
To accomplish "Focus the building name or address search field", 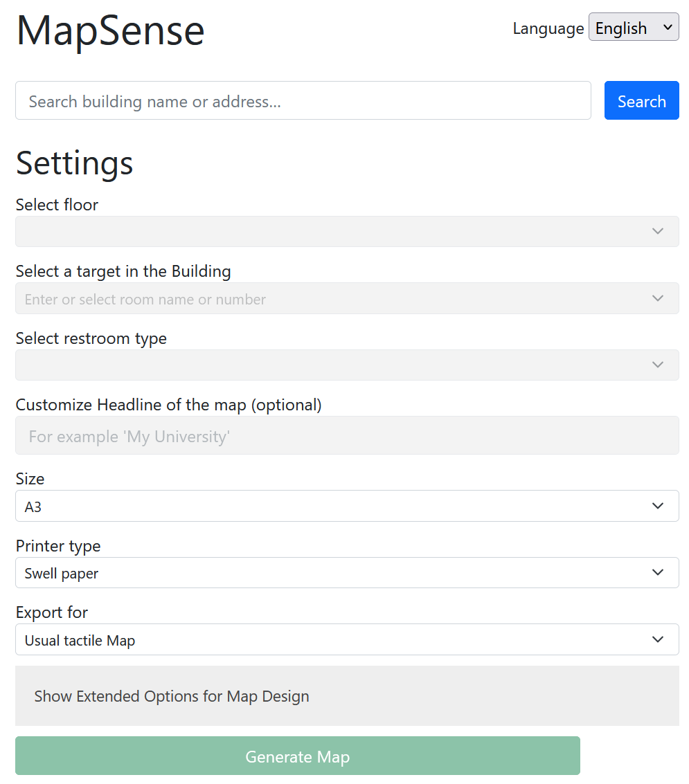I will point(303,100).
